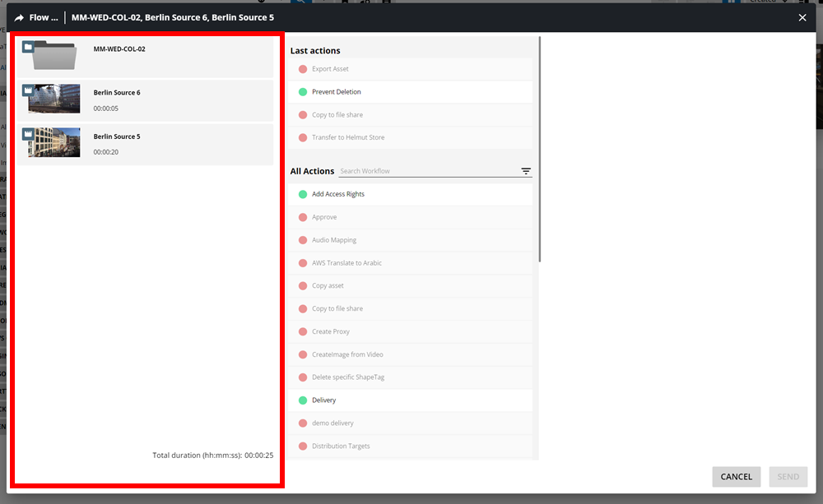This screenshot has height=504, width=823.
Task: Click the flow arrow icon in the title bar
Action: click(x=18, y=17)
